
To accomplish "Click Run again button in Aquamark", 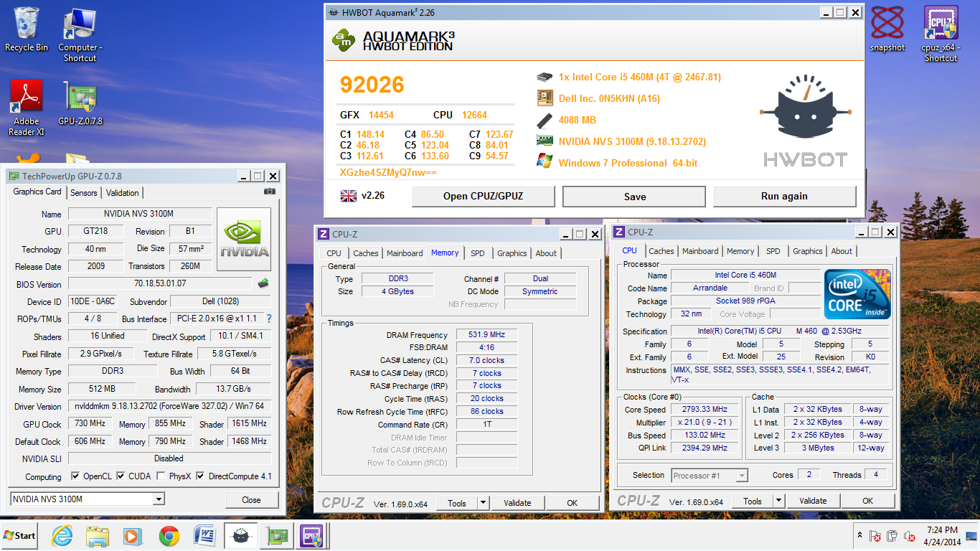I will click(x=784, y=196).
